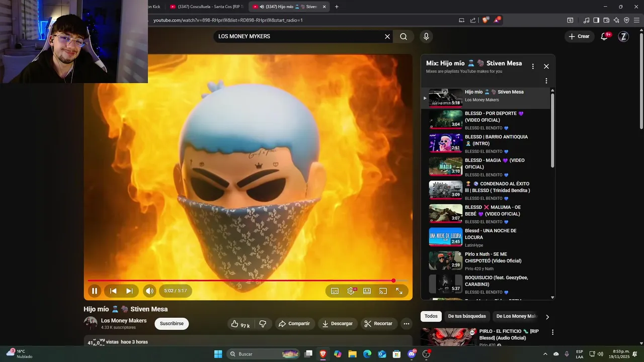Screen dimensions: 644x362
Task: Open options for PIRLO - EL FICTICIO video
Action: 552,332
